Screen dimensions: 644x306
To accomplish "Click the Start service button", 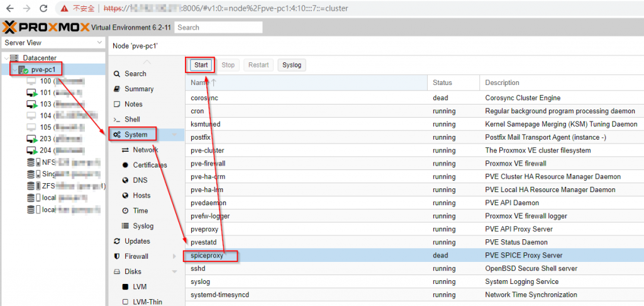I will click(x=201, y=65).
